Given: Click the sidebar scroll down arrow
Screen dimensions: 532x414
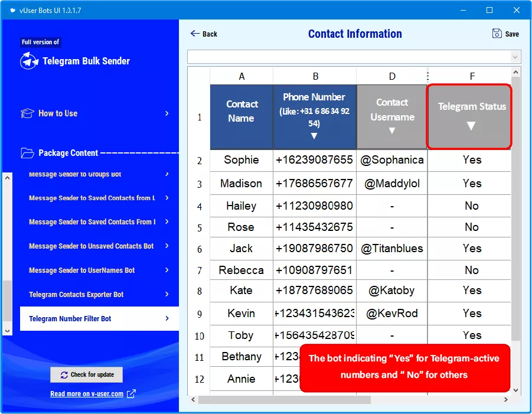Looking at the screenshot, I should coord(8,331).
